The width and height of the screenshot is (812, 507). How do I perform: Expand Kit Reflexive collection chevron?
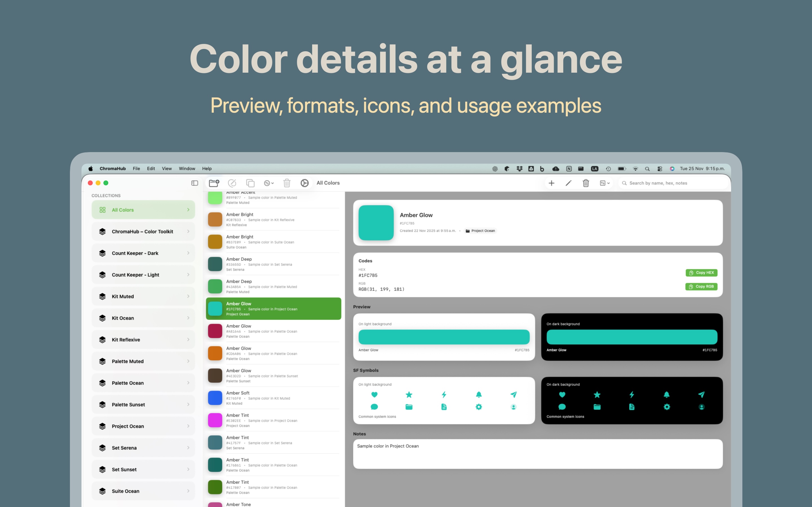[188, 340]
